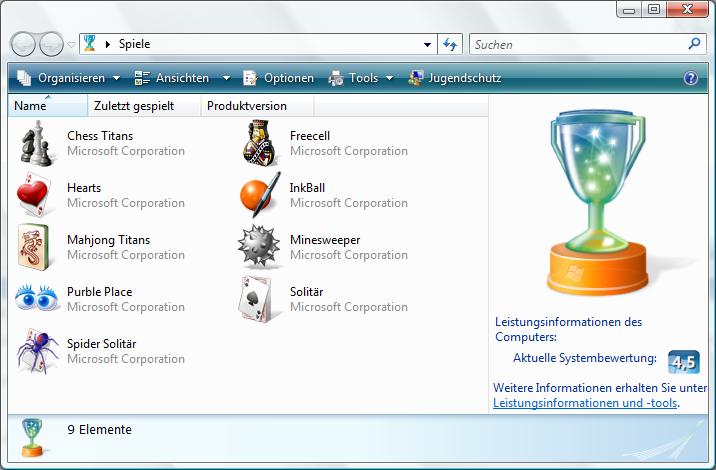
Task: Expand the Organisieren dropdown arrow
Action: (116, 79)
